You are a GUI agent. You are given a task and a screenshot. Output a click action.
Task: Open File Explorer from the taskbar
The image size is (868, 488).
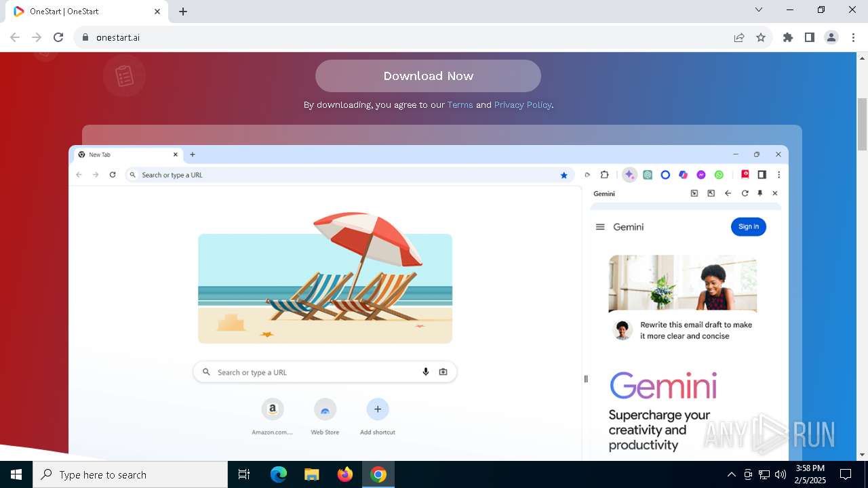311,474
